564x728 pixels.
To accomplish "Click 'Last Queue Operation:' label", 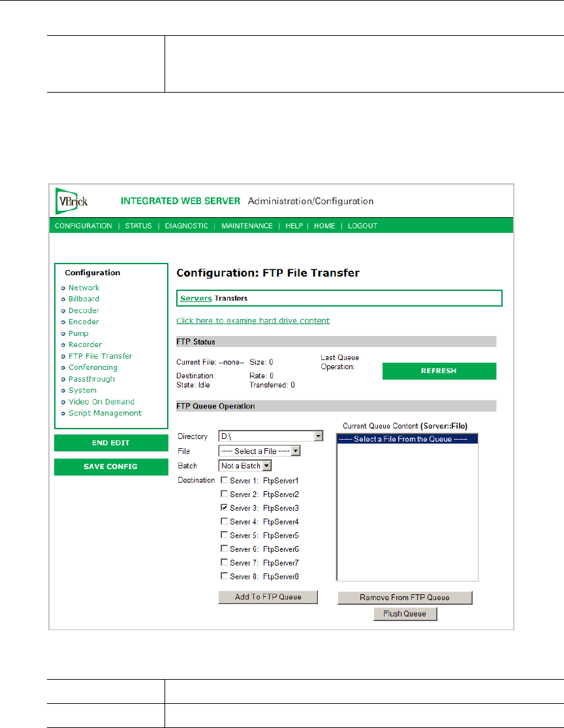I will tap(339, 362).
